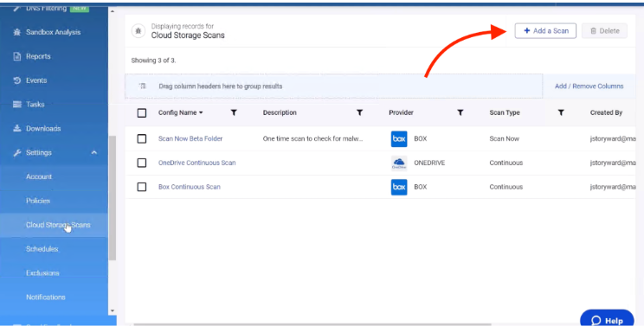The height and width of the screenshot is (326, 644).
Task: Open DNS Filtering in sidebar
Action: tap(47, 8)
